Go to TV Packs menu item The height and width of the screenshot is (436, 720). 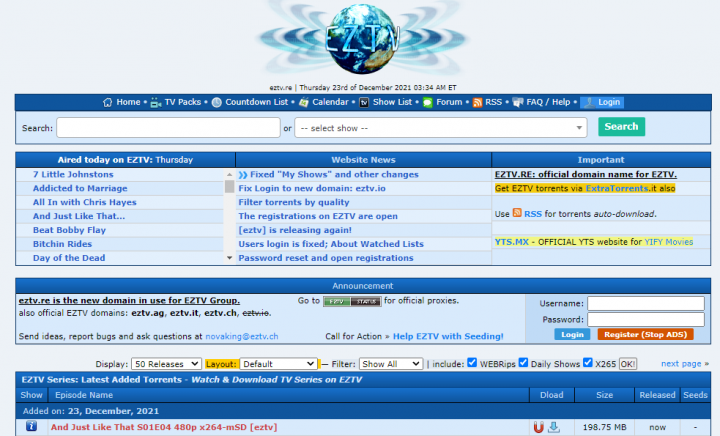176,102
